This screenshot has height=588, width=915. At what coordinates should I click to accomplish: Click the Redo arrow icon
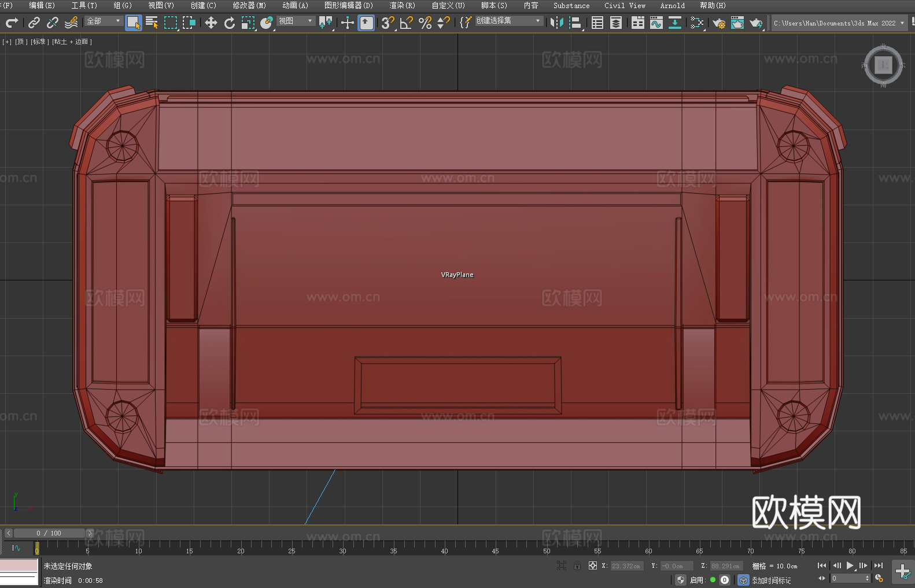(x=12, y=23)
